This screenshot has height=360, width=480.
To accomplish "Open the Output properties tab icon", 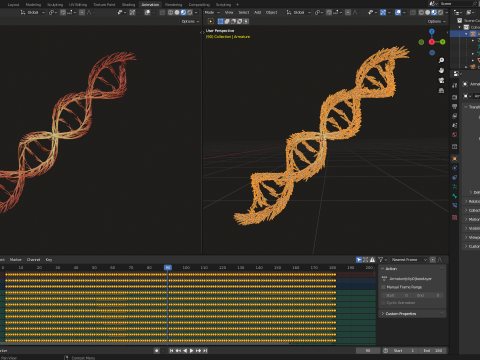I will (x=454, y=107).
